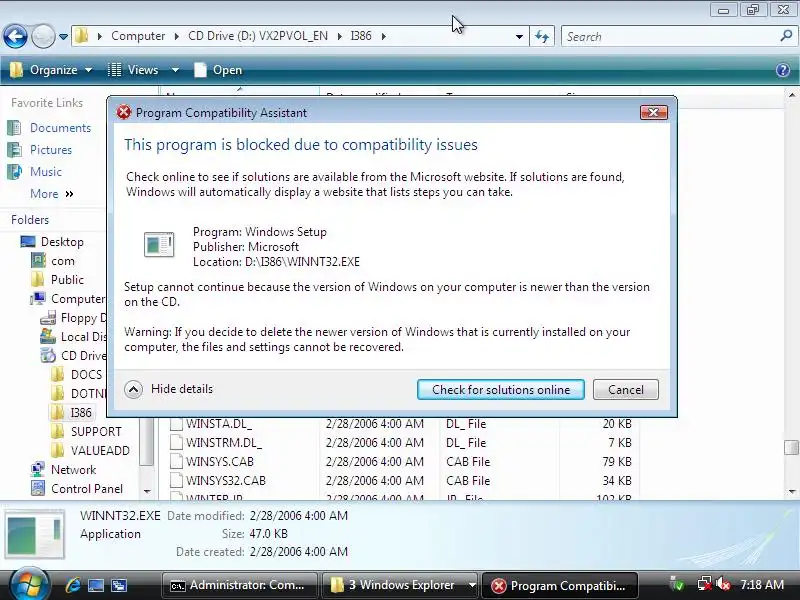Click the Explorer Help icon
The image size is (800, 600).
coord(782,70)
